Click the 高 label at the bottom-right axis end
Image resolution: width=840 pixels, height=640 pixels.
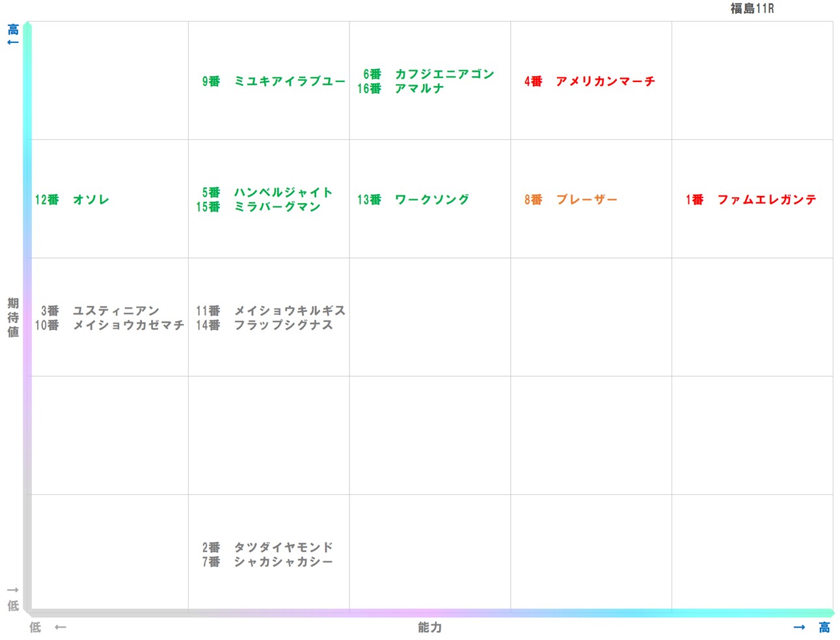pos(823,627)
